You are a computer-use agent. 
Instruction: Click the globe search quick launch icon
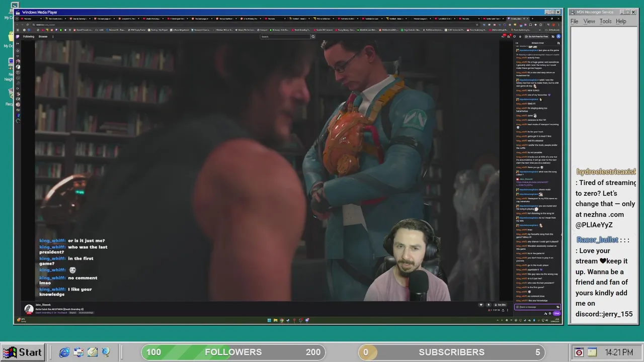[x=106, y=352]
